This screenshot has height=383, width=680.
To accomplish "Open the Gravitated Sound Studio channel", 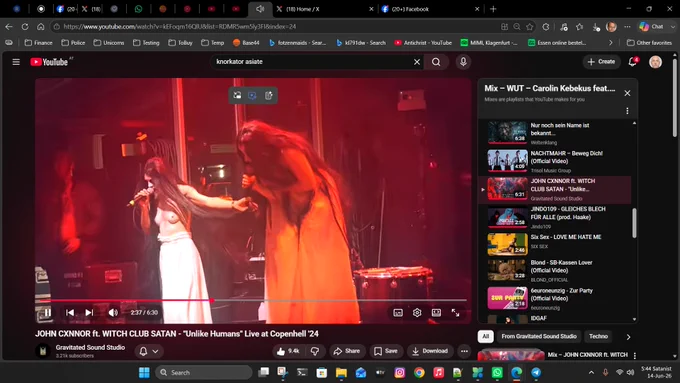I will [90, 347].
